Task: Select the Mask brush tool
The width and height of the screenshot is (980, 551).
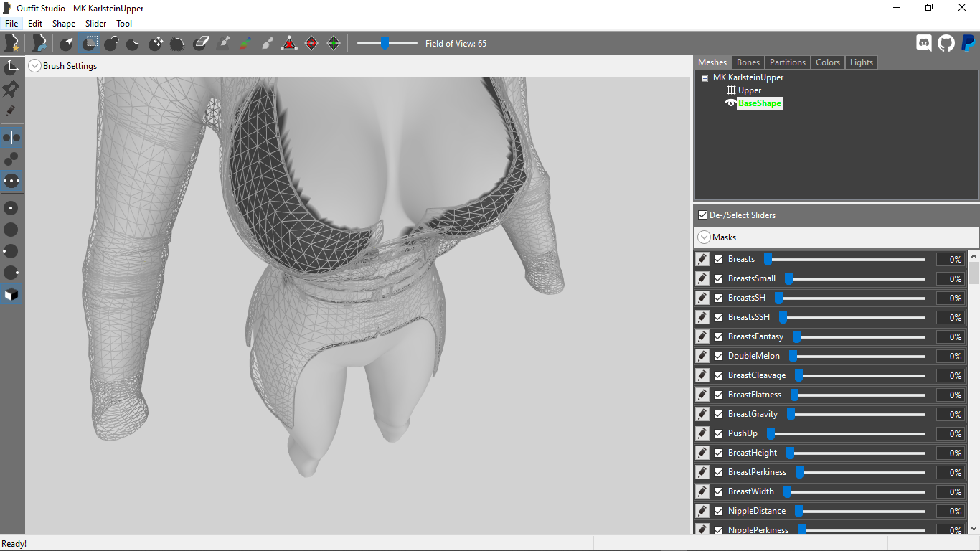Action: coord(89,44)
